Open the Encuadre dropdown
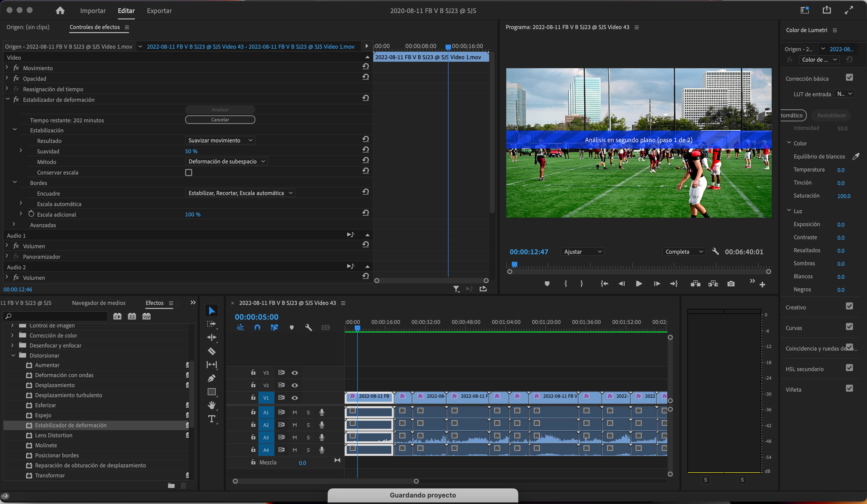This screenshot has width=867, height=504. point(240,193)
